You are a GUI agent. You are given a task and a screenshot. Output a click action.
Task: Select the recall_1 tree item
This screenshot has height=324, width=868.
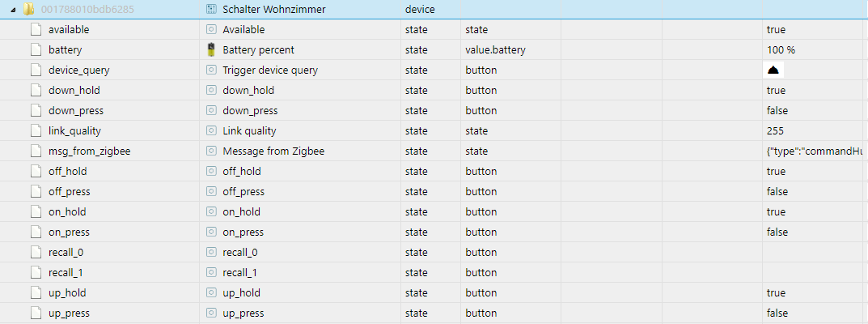[67, 272]
